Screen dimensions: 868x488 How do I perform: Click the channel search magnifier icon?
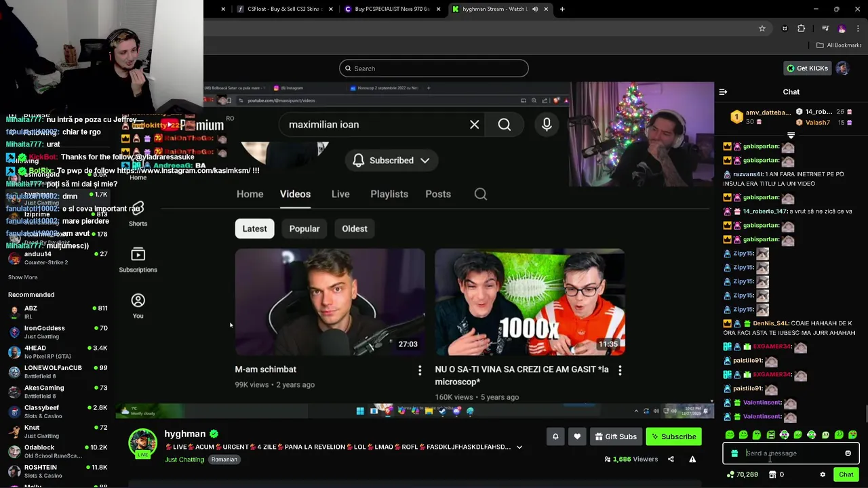tap(481, 194)
